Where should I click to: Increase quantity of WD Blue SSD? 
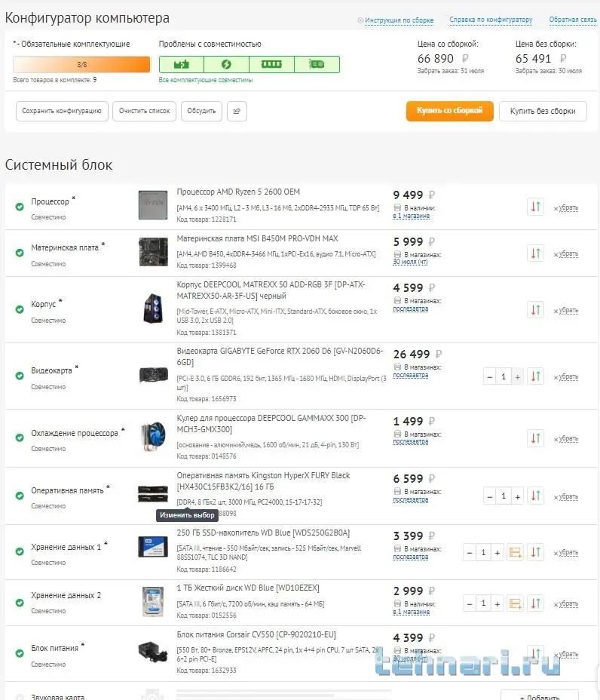point(497,553)
